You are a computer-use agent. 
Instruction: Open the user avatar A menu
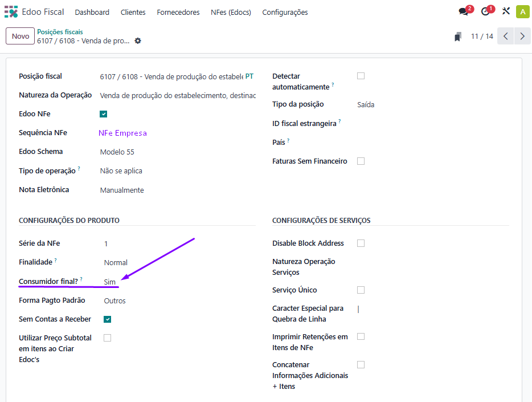tap(522, 12)
